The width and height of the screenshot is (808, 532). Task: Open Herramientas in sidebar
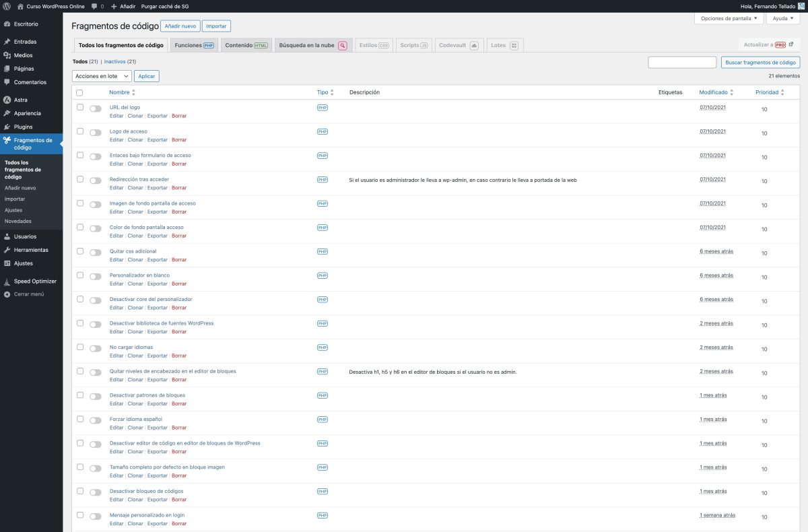tap(31, 250)
